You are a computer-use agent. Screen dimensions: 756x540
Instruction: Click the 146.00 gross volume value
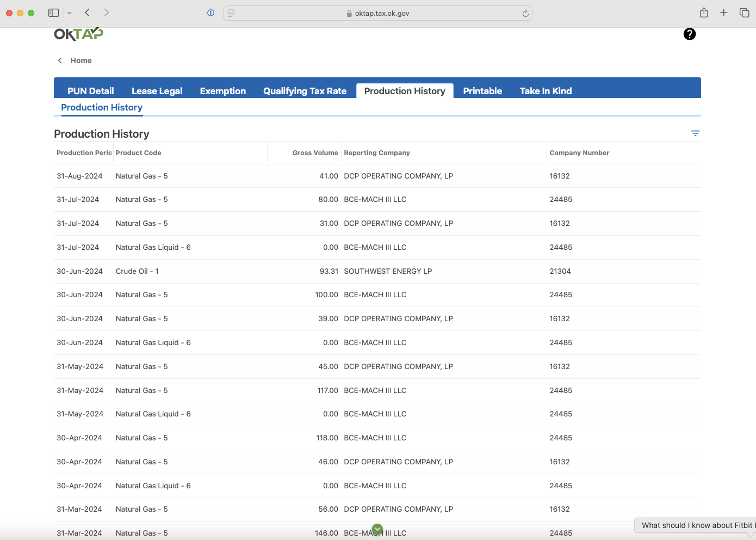click(326, 533)
